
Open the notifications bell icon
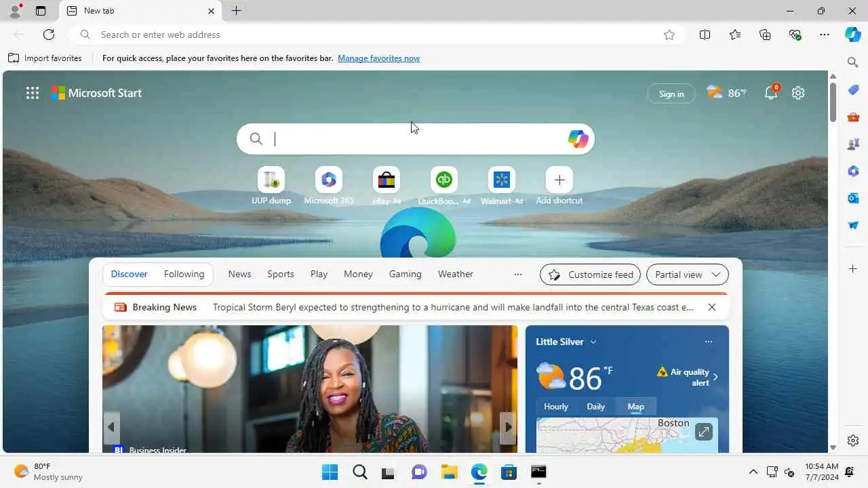[x=771, y=93]
